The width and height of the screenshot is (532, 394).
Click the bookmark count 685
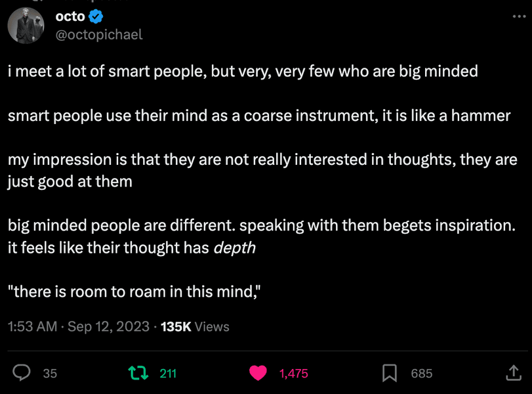tap(422, 373)
